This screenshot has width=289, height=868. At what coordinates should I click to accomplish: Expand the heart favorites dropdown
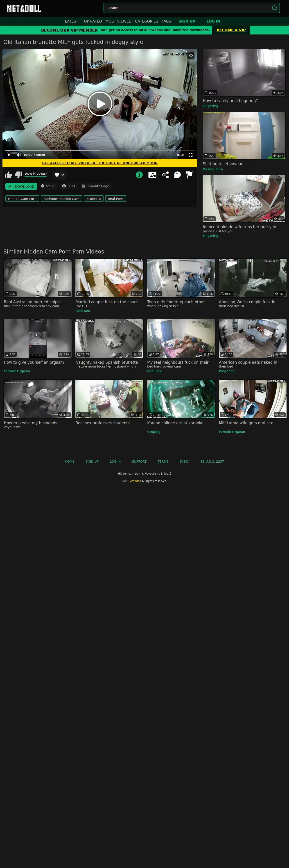(x=59, y=175)
